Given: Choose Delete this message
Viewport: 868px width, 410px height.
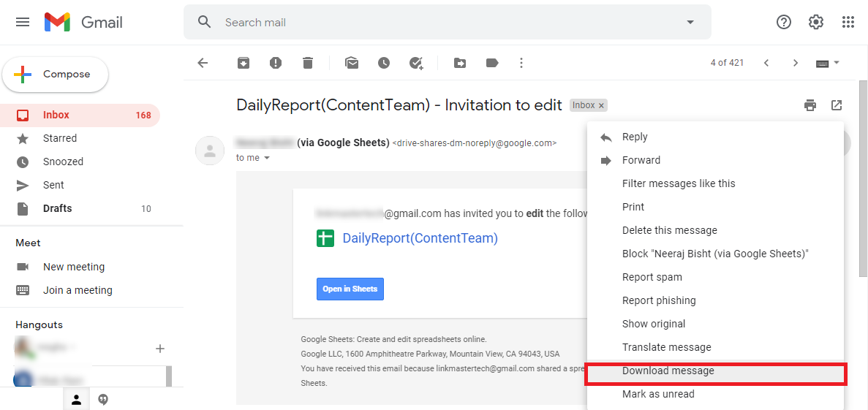Looking at the screenshot, I should click(x=715, y=230).
